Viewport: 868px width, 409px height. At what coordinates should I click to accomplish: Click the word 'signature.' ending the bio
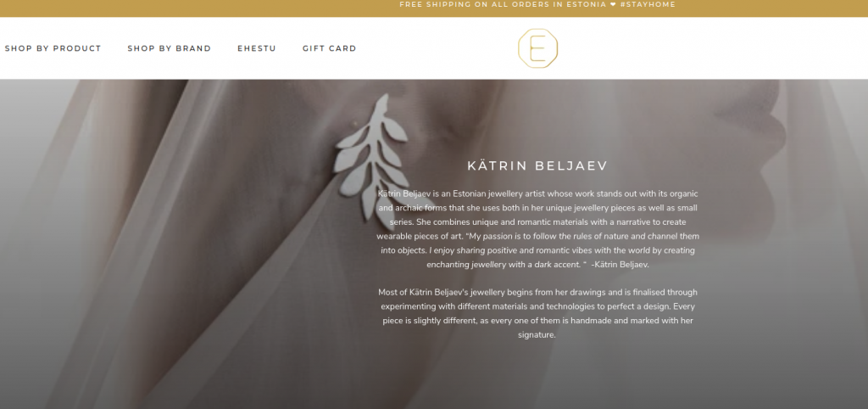(x=537, y=334)
